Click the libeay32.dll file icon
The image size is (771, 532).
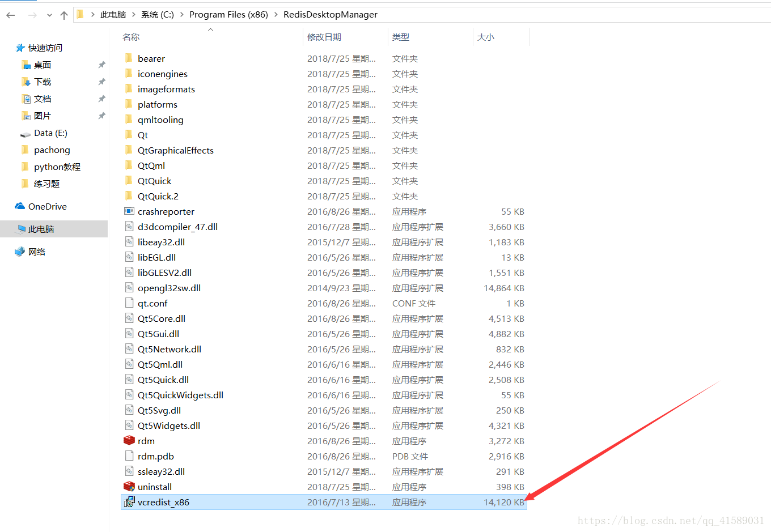[129, 241]
